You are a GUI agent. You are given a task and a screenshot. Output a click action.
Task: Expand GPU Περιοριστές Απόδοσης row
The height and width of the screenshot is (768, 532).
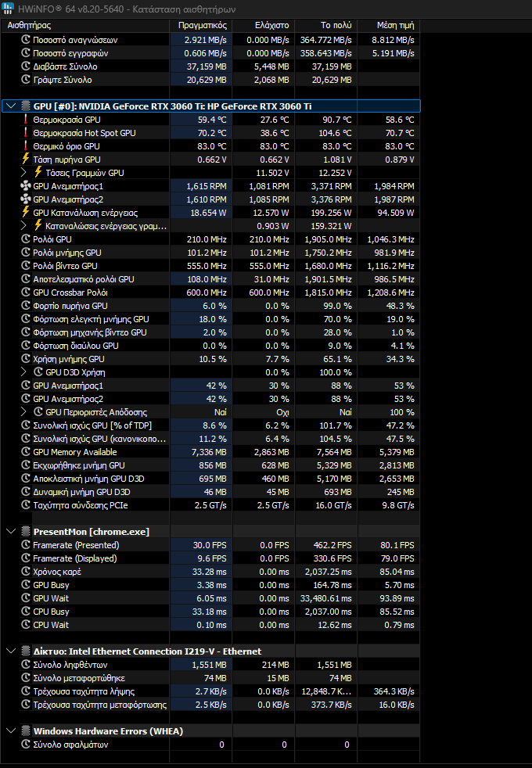[x=23, y=412]
